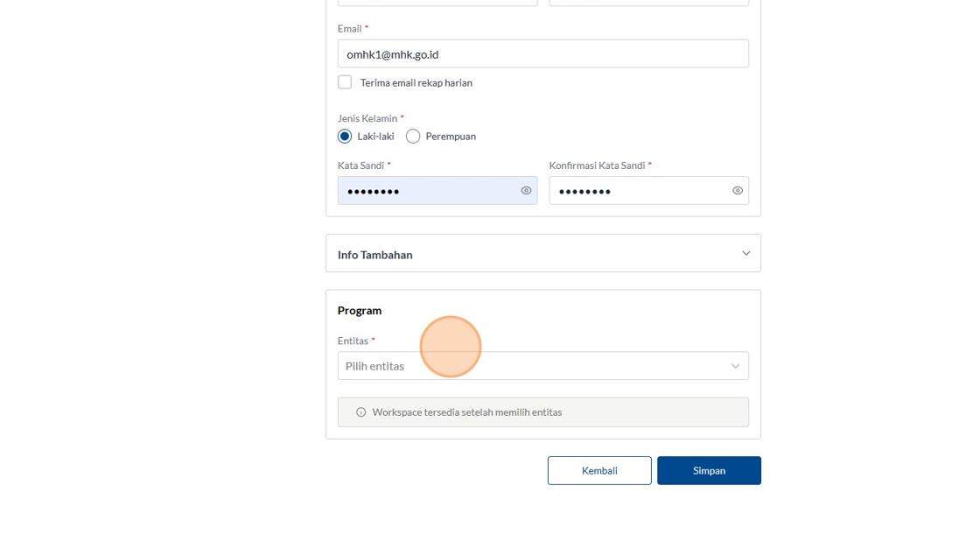Viewport: 980px width, 549px height.
Task: Focus the Email input field
Action: 542,54
